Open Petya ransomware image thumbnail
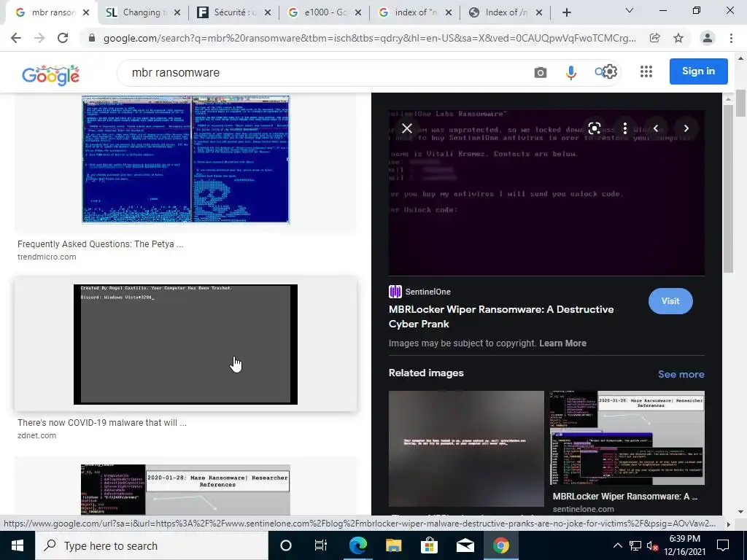 185,159
